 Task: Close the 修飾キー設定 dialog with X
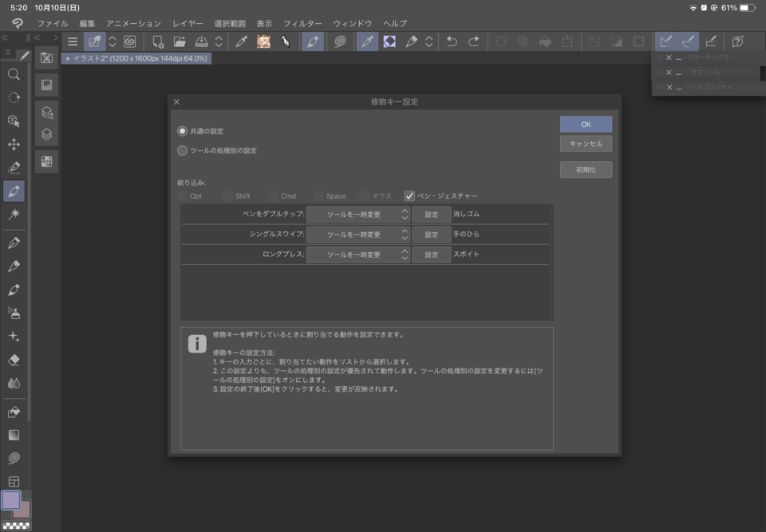tap(176, 101)
